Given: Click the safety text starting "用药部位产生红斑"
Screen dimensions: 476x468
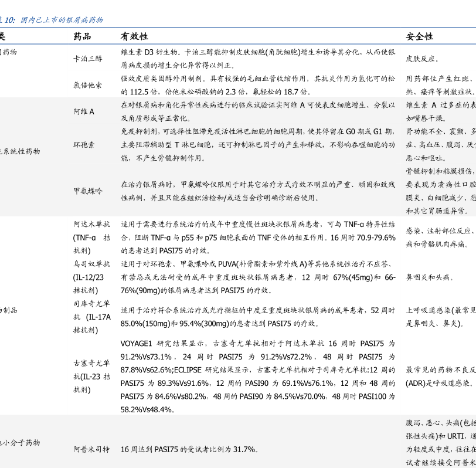Looking at the screenshot, I should tap(441, 85).
